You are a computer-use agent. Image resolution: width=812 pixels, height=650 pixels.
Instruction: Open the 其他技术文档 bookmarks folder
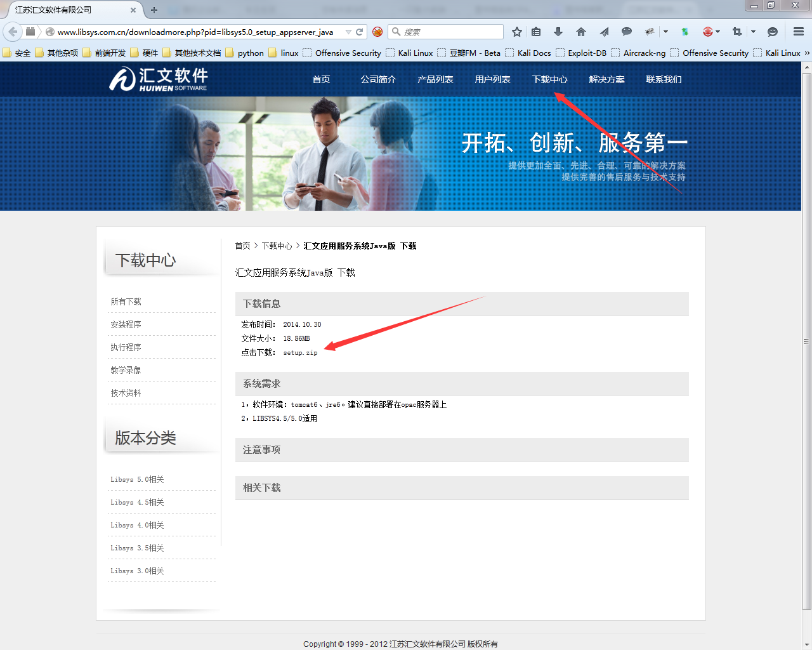coord(192,53)
